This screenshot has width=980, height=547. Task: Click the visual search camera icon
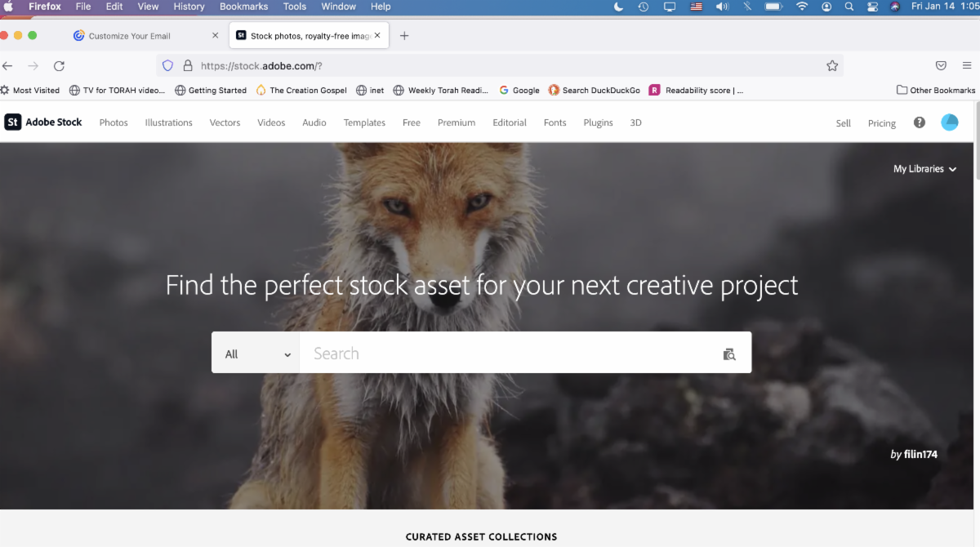pyautogui.click(x=729, y=354)
